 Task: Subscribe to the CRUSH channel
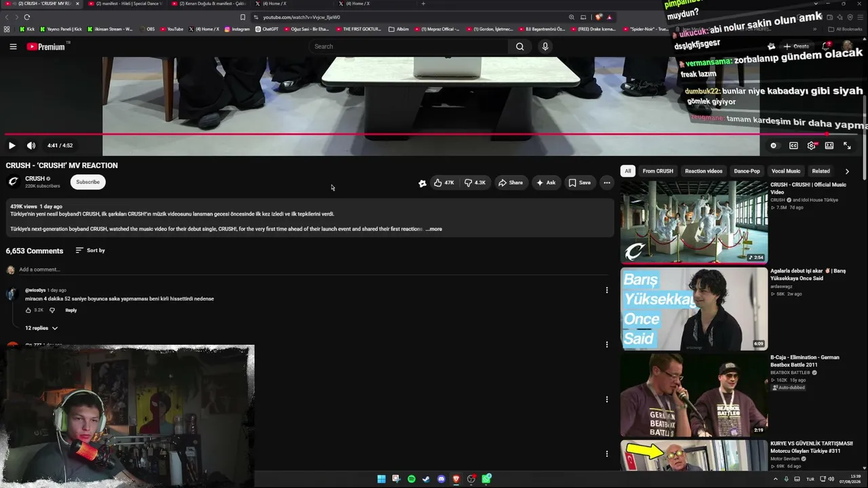tap(87, 182)
